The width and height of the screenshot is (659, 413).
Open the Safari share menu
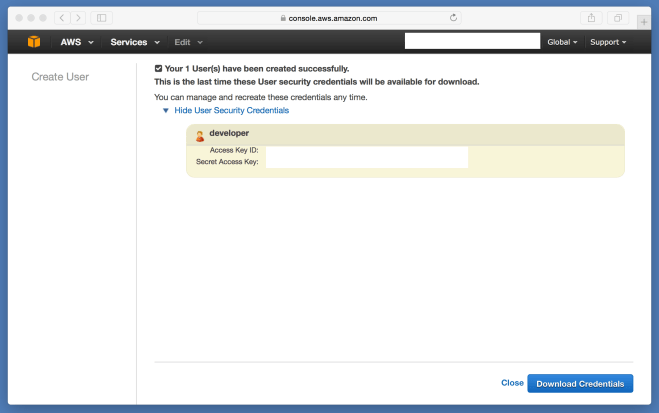point(591,18)
